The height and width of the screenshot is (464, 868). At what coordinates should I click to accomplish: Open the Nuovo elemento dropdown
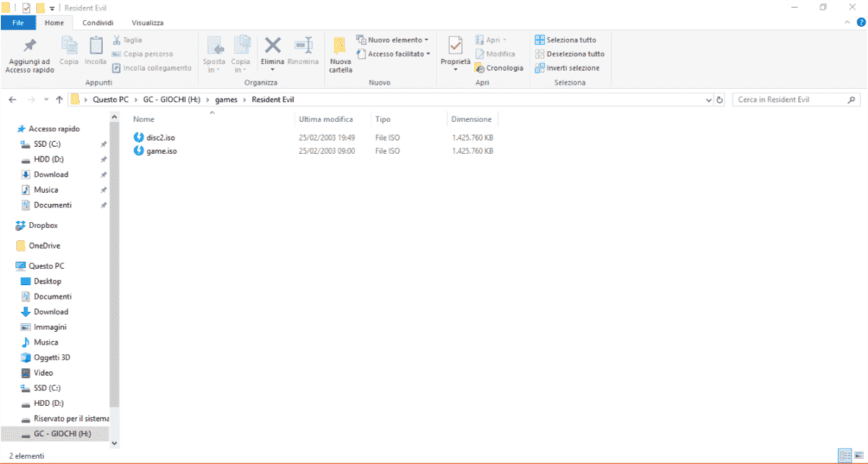tap(393, 40)
